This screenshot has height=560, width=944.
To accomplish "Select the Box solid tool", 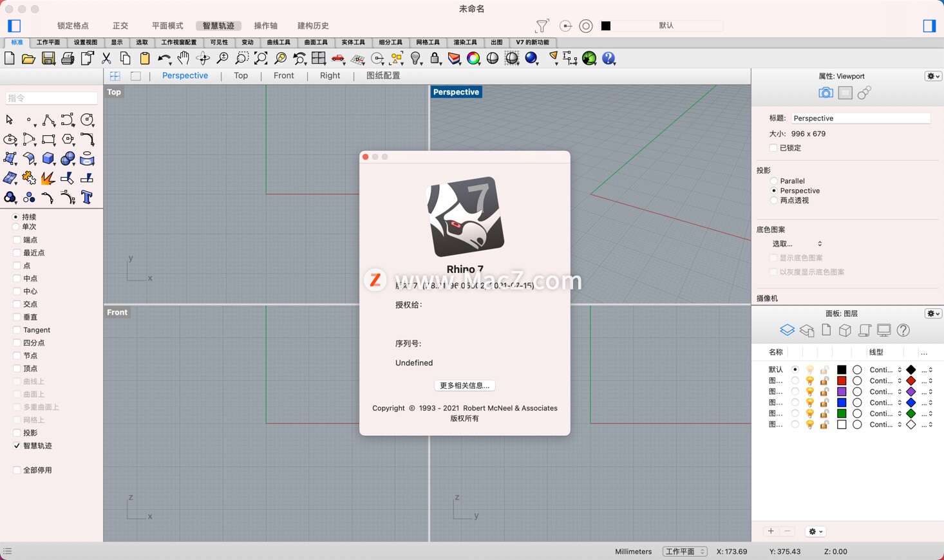I will click(x=48, y=158).
